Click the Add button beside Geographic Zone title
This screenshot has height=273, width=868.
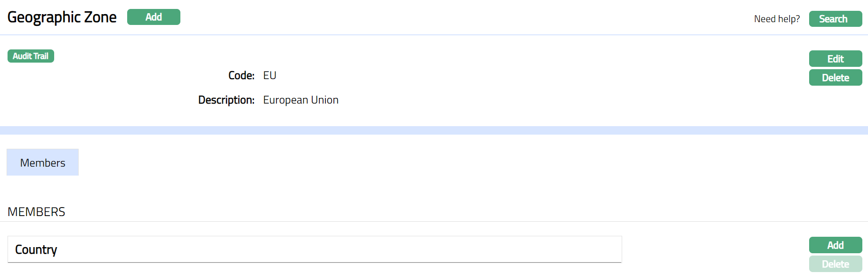(x=154, y=17)
